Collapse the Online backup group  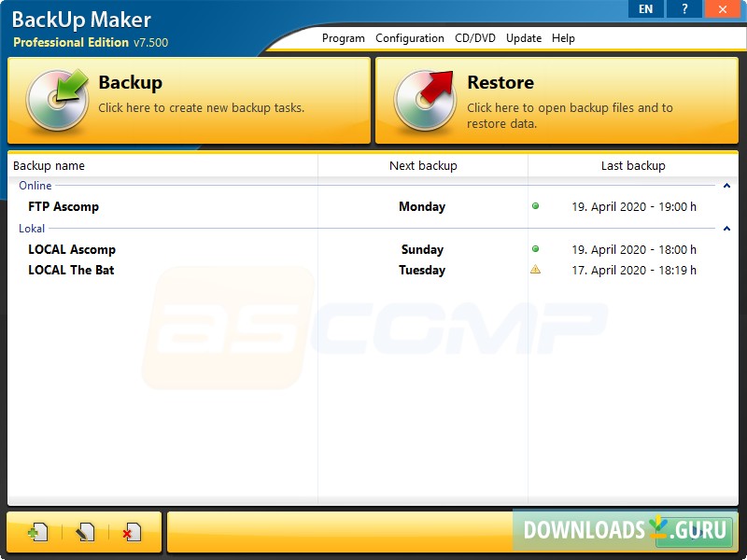[x=727, y=186]
